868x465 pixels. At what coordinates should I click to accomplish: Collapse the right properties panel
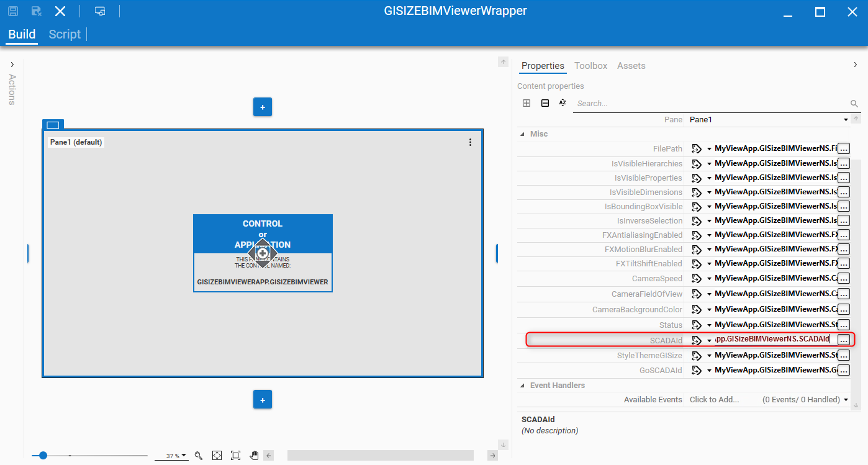(856, 65)
